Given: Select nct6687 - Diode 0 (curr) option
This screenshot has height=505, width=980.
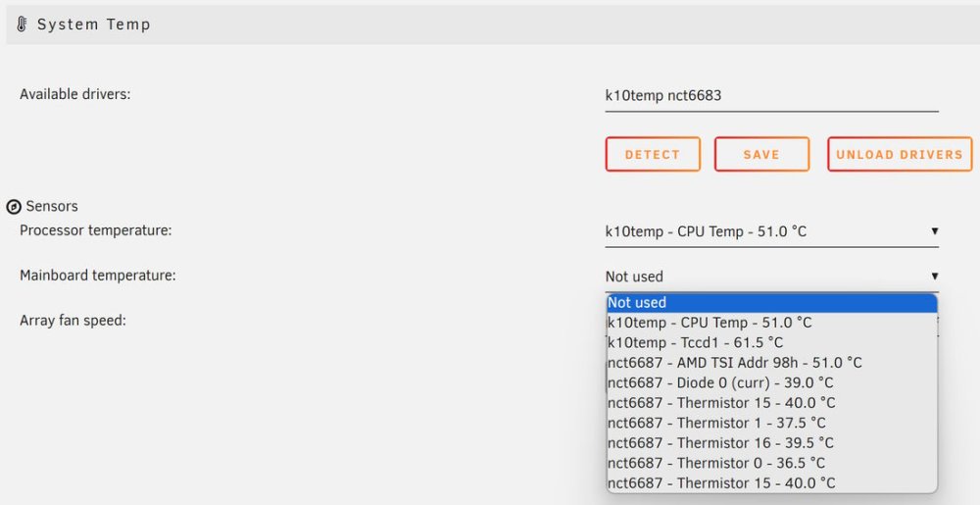Looking at the screenshot, I should click(772, 382).
